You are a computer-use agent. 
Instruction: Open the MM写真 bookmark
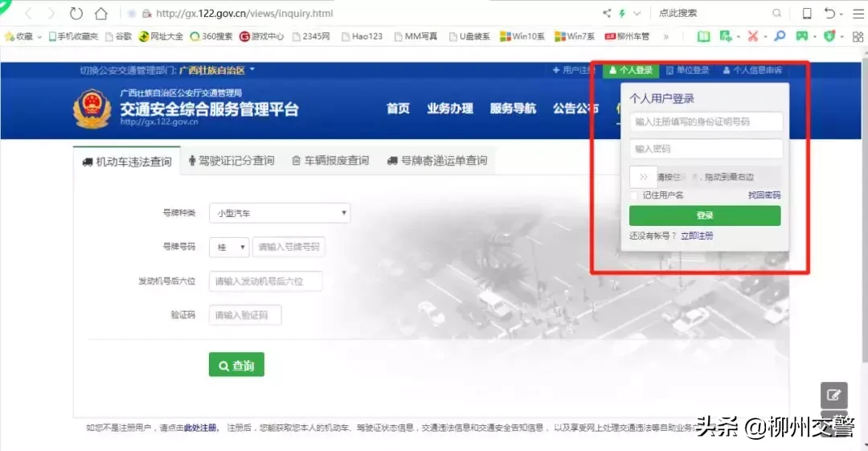[x=416, y=36]
